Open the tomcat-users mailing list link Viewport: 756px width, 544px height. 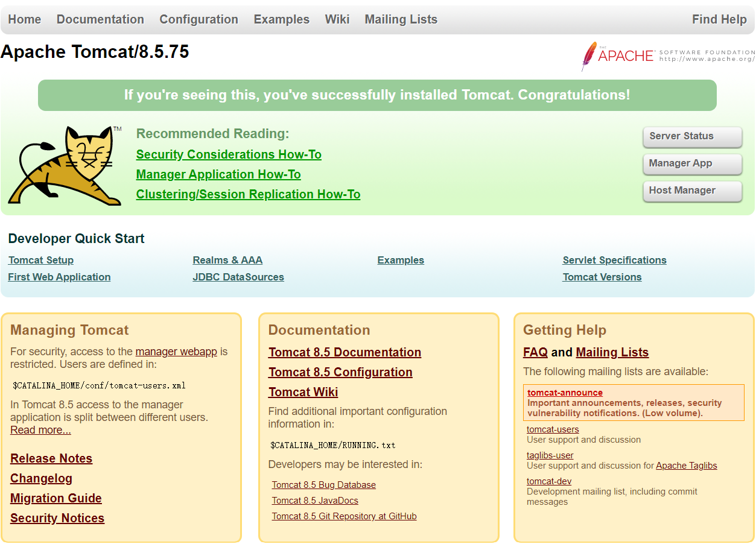point(553,429)
